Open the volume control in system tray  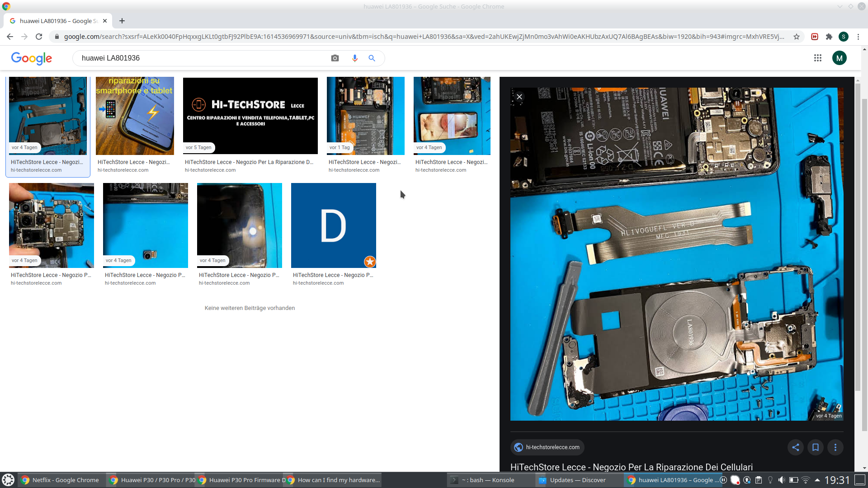coord(782,480)
